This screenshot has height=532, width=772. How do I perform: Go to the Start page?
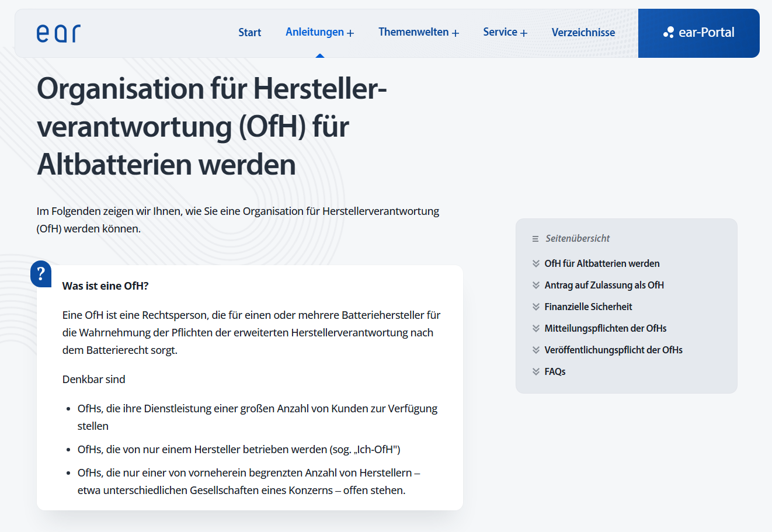pyautogui.click(x=249, y=33)
